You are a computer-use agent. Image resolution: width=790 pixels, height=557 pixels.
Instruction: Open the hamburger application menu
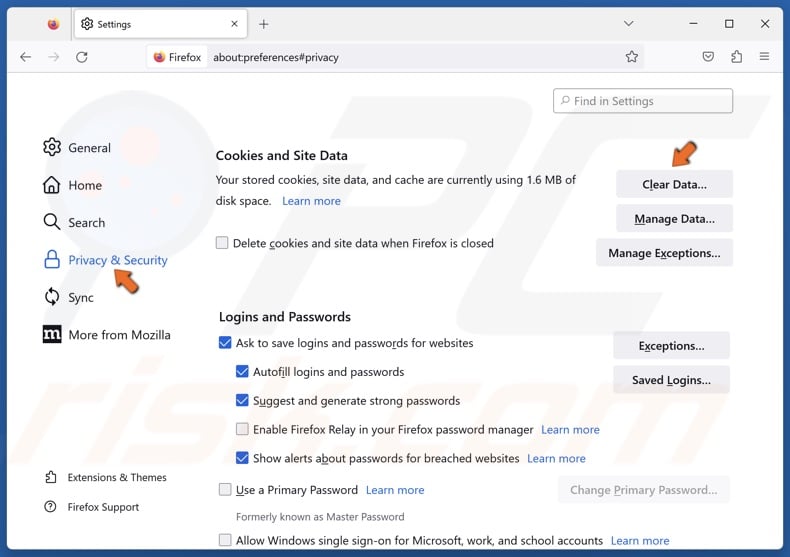pos(764,56)
